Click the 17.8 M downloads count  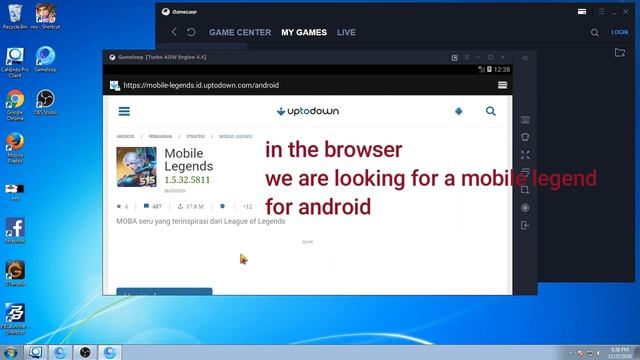[191, 206]
